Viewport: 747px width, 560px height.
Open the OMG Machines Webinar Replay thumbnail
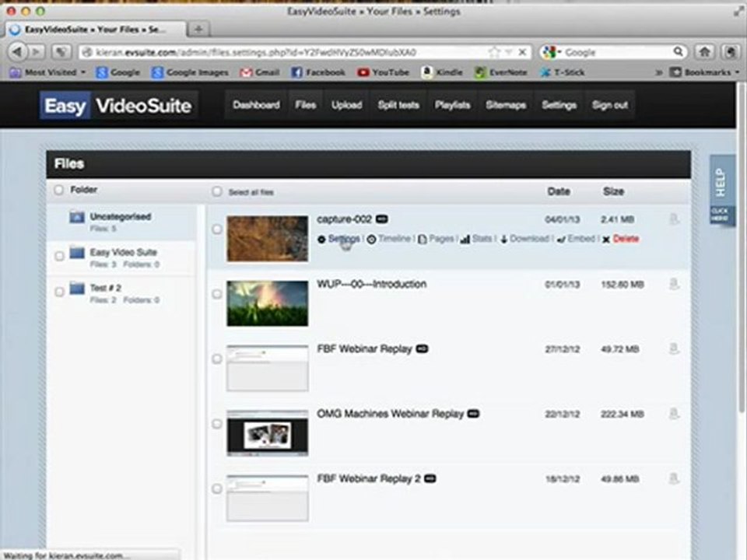pyautogui.click(x=267, y=433)
